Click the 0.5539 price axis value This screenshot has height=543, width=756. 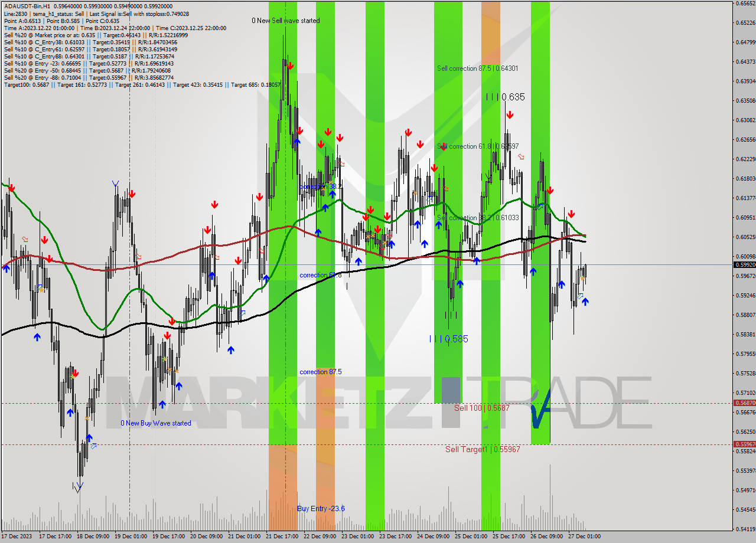[x=746, y=470]
